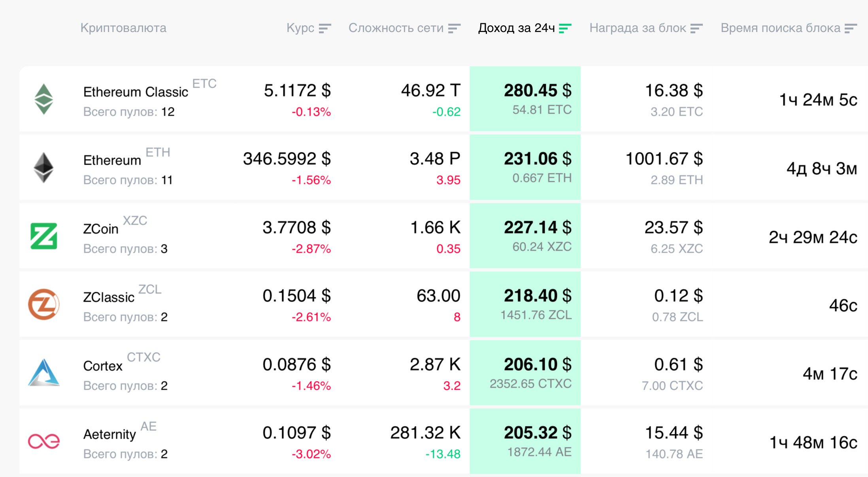Click sort icon beside Время поиска блока
This screenshot has height=477, width=868.
851,28
